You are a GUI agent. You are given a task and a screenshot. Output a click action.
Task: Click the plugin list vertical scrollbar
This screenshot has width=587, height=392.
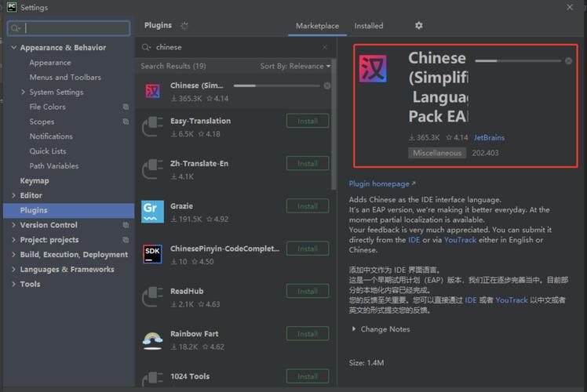tap(334, 124)
